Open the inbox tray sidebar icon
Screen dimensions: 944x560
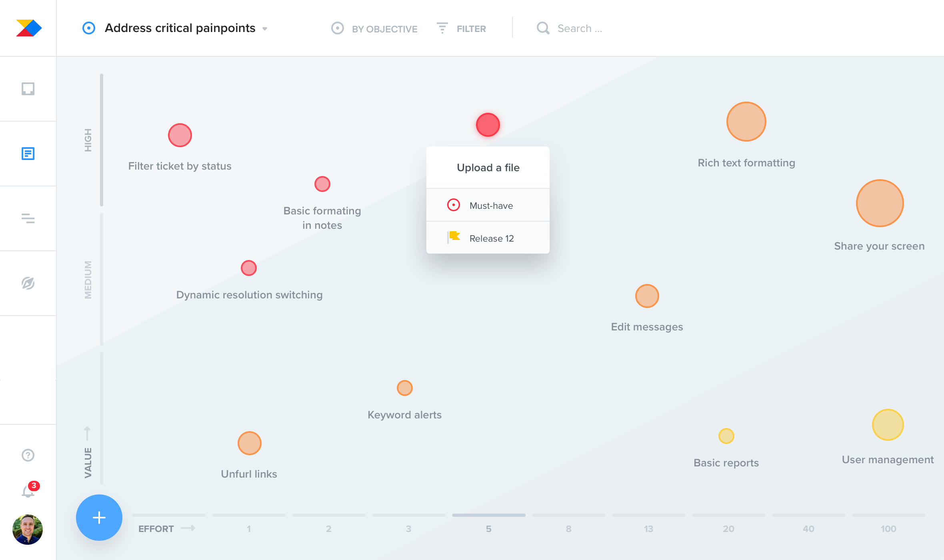pyautogui.click(x=28, y=88)
